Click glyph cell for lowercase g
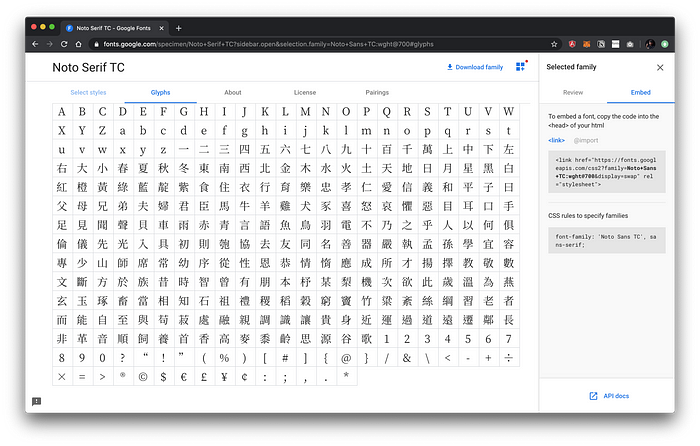The height and width of the screenshot is (446, 700). [x=245, y=131]
